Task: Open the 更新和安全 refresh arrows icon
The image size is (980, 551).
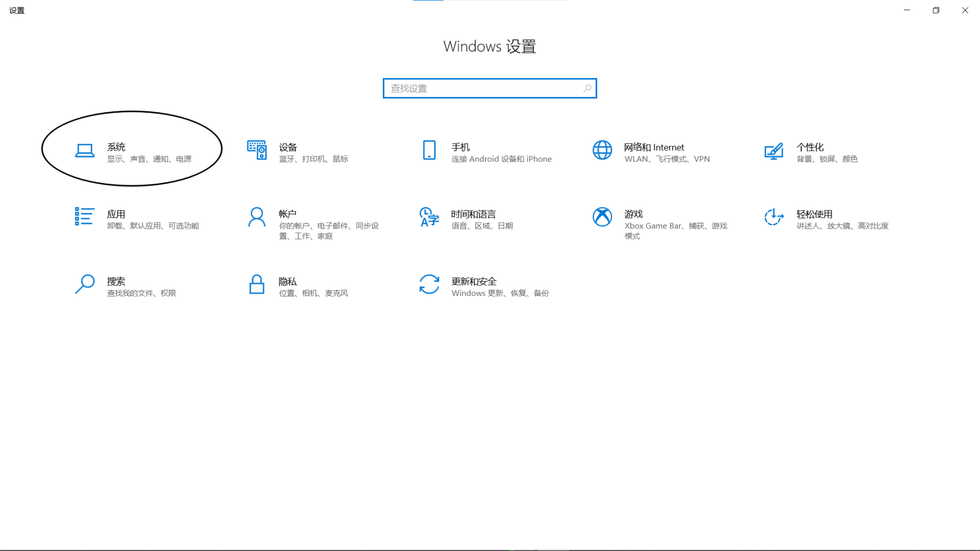Action: point(429,284)
